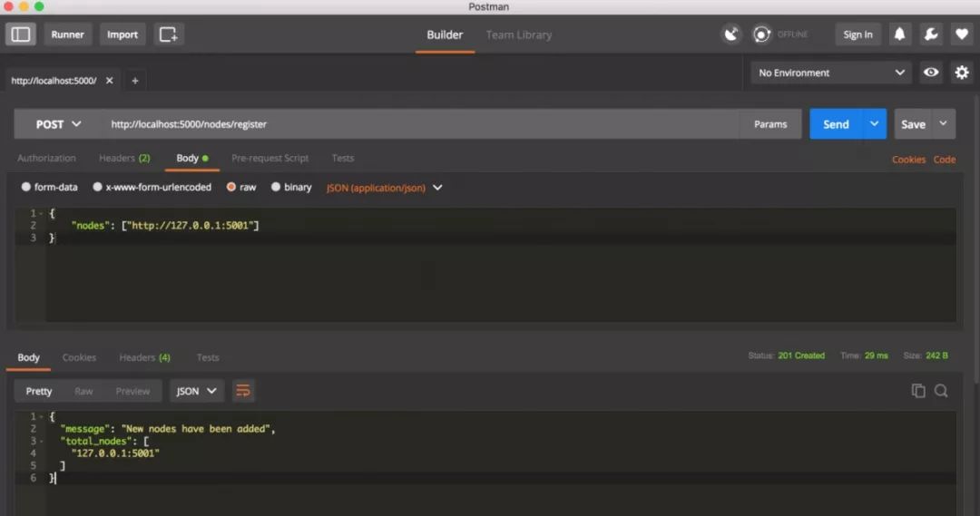Viewport: 980px width, 516px height.
Task: Select the form-data radio option
Action: [x=25, y=187]
